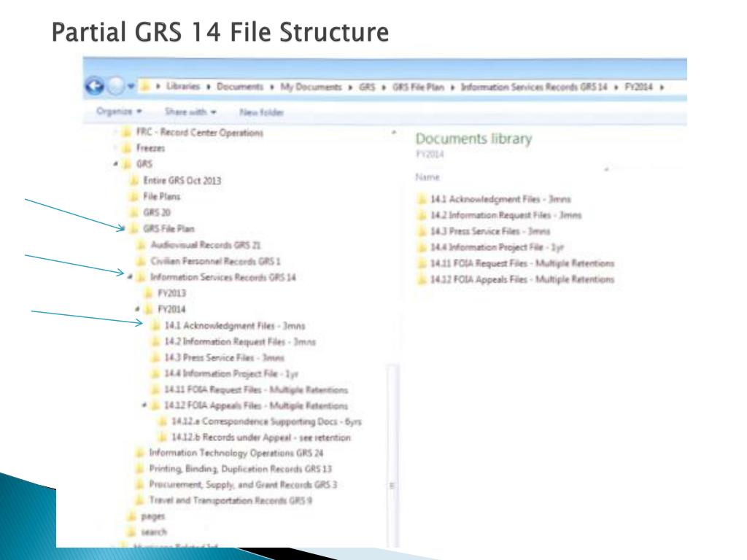Click the Forward navigation arrow button
This screenshot has height=560, width=747.
pos(116,86)
